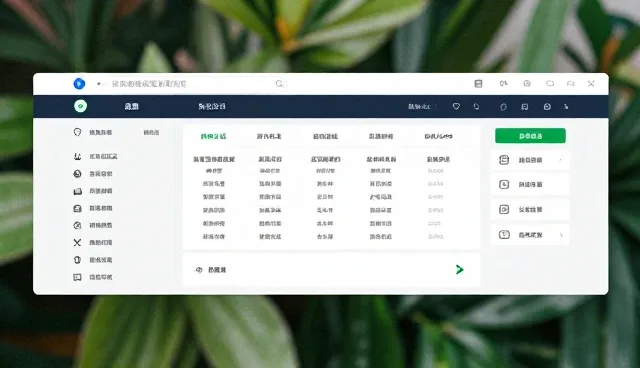Click the refresh-style icon next to the heart

[476, 106]
